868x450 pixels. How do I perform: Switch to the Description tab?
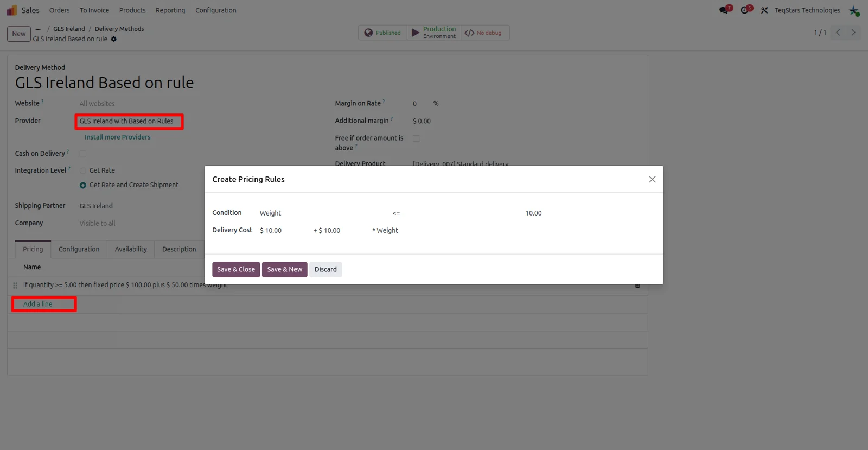click(179, 249)
